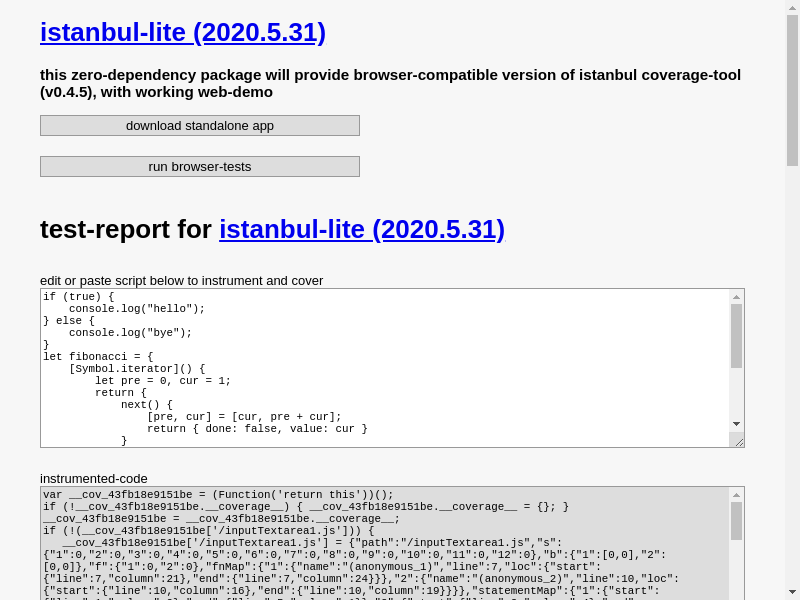The image size is (800, 600).
Task: Click the script textarea scroll-up arrow
Action: point(736,297)
